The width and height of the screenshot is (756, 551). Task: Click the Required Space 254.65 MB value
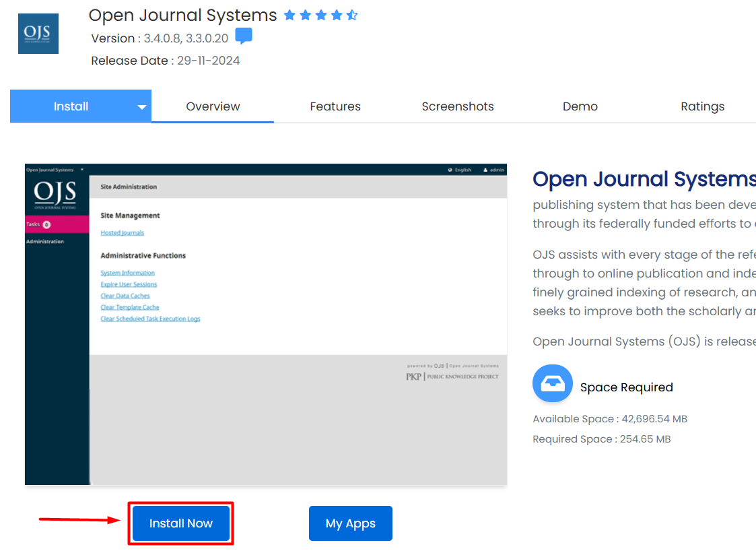[645, 439]
